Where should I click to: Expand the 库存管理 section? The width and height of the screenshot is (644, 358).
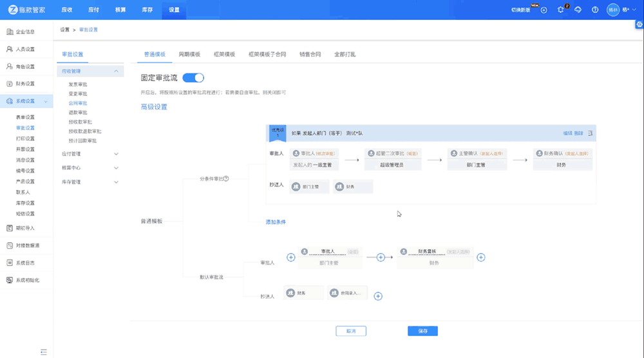point(116,182)
